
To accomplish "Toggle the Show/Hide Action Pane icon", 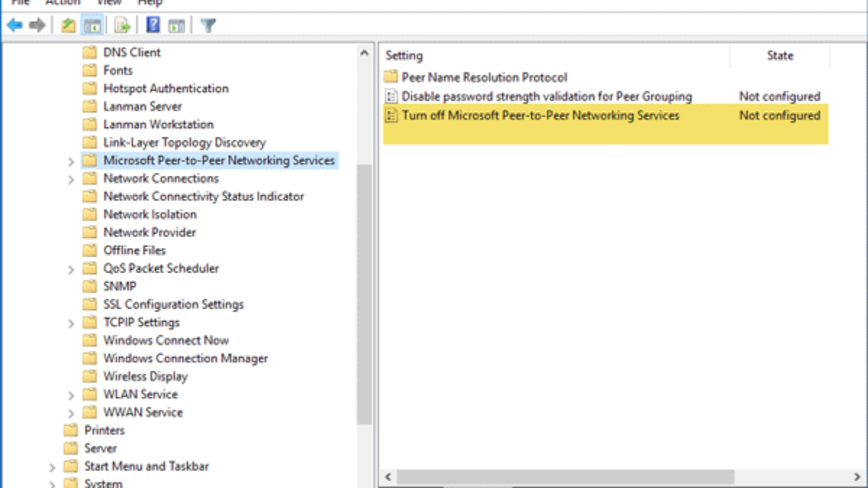I will coord(176,26).
